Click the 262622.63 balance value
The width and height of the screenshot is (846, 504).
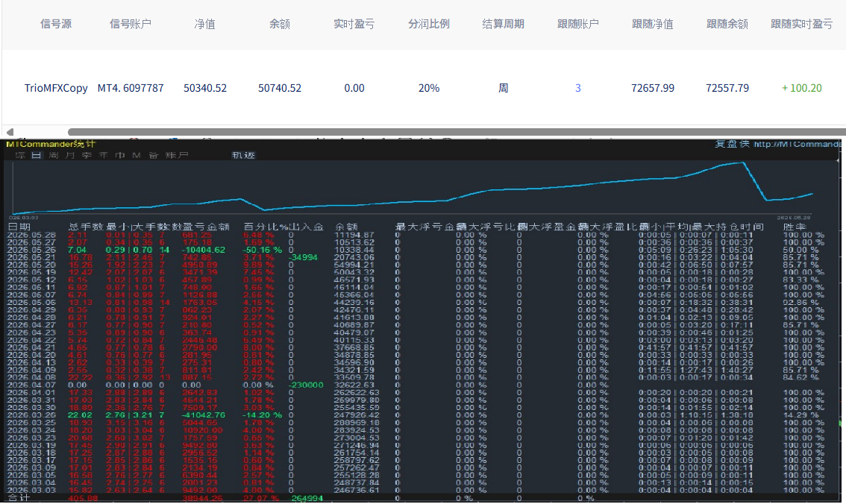[357, 392]
